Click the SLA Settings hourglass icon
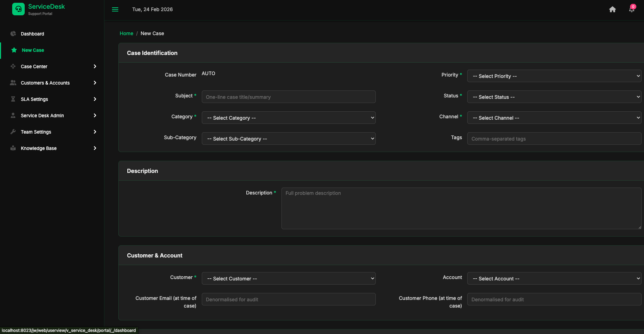The width and height of the screenshot is (644, 334). click(x=13, y=99)
